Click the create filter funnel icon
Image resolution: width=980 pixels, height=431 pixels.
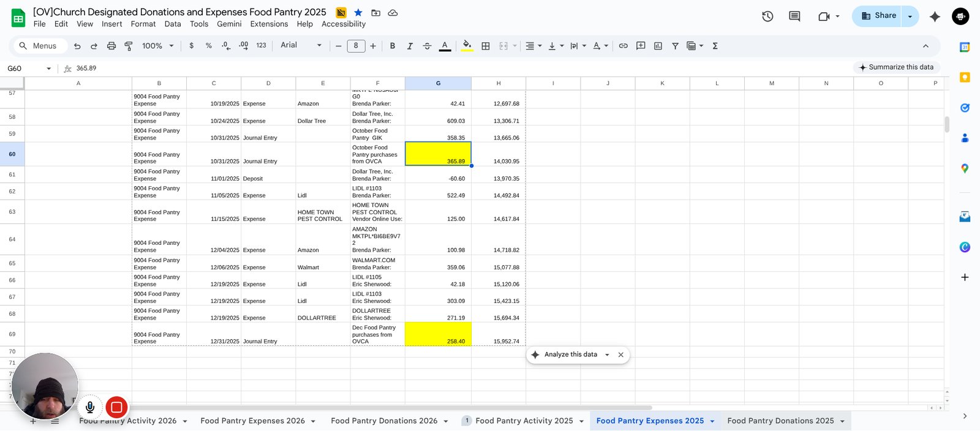click(x=675, y=46)
